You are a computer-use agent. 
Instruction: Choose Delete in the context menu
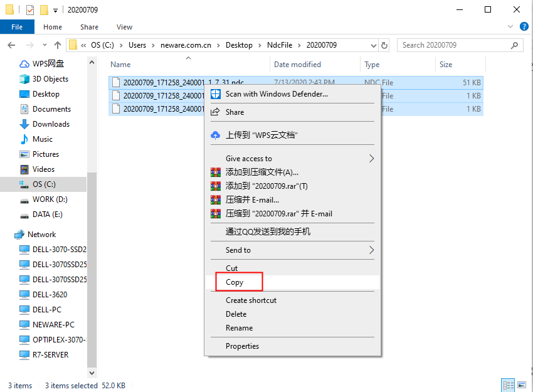point(292,314)
